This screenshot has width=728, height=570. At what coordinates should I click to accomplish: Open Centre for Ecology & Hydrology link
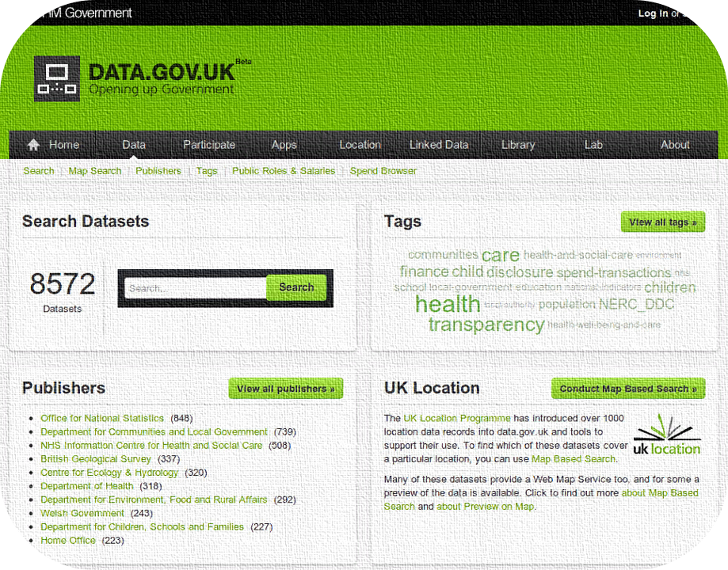pyautogui.click(x=109, y=473)
